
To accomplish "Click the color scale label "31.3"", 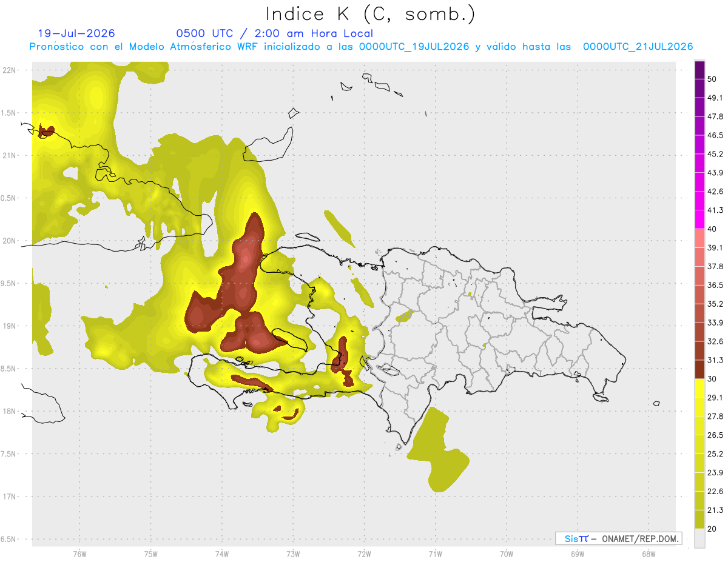I will point(716,360).
